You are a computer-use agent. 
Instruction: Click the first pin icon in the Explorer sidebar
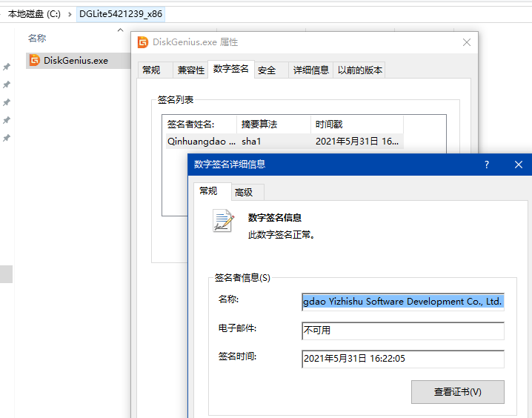(x=7, y=67)
